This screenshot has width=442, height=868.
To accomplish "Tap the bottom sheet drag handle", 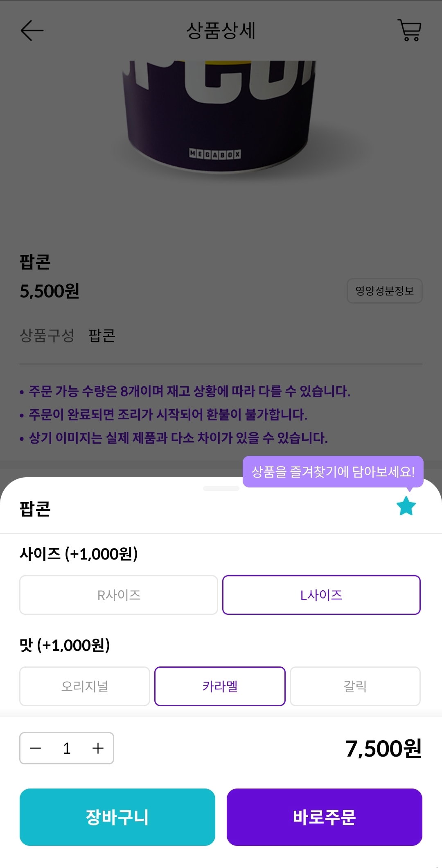I will coord(221,488).
